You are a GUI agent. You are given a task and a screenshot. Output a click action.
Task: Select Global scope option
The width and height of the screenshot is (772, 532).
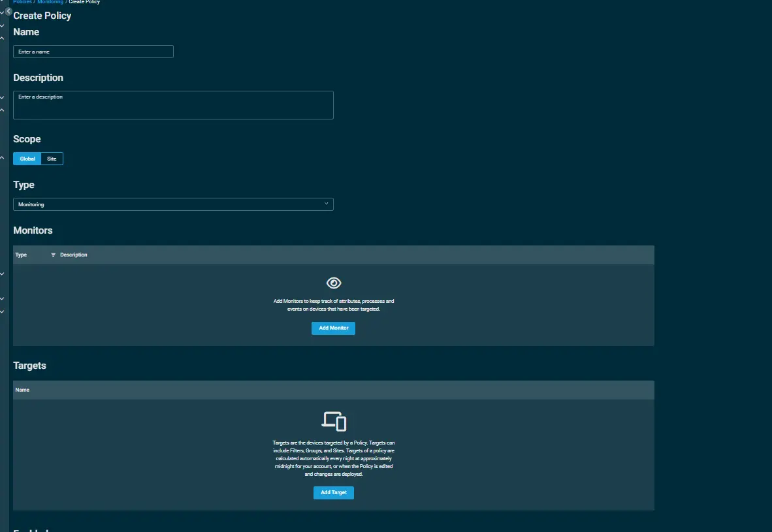[x=27, y=159]
